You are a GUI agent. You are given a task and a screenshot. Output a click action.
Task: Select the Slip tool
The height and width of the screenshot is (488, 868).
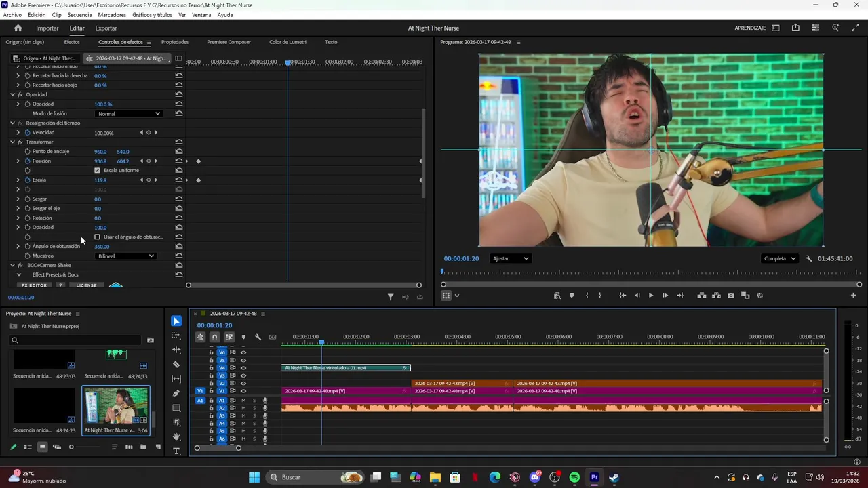click(x=176, y=379)
